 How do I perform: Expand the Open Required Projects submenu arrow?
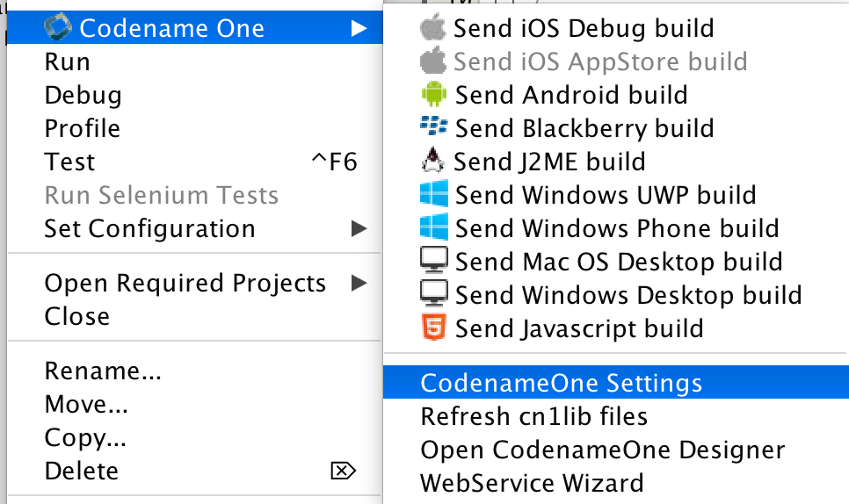[x=358, y=283]
